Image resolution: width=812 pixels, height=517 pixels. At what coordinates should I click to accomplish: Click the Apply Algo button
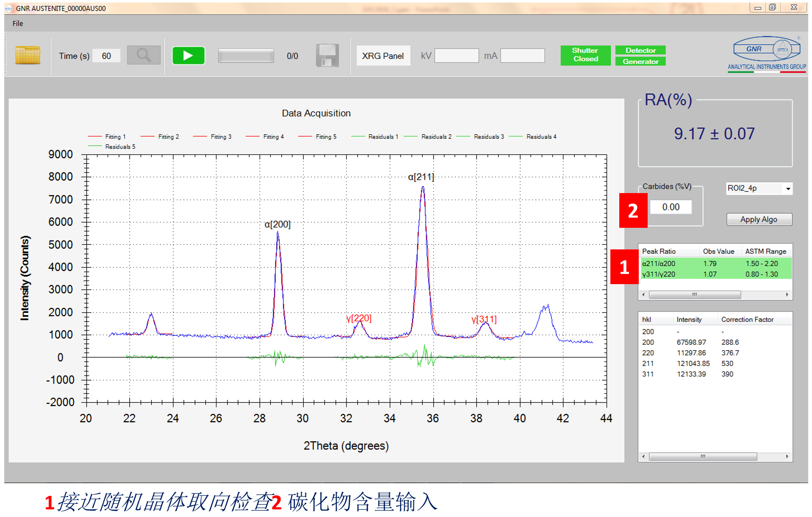click(759, 219)
